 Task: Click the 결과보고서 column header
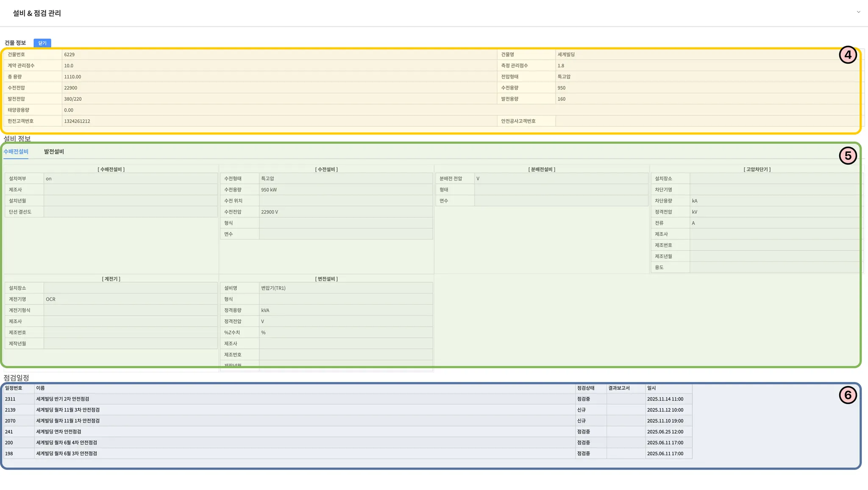[619, 388]
